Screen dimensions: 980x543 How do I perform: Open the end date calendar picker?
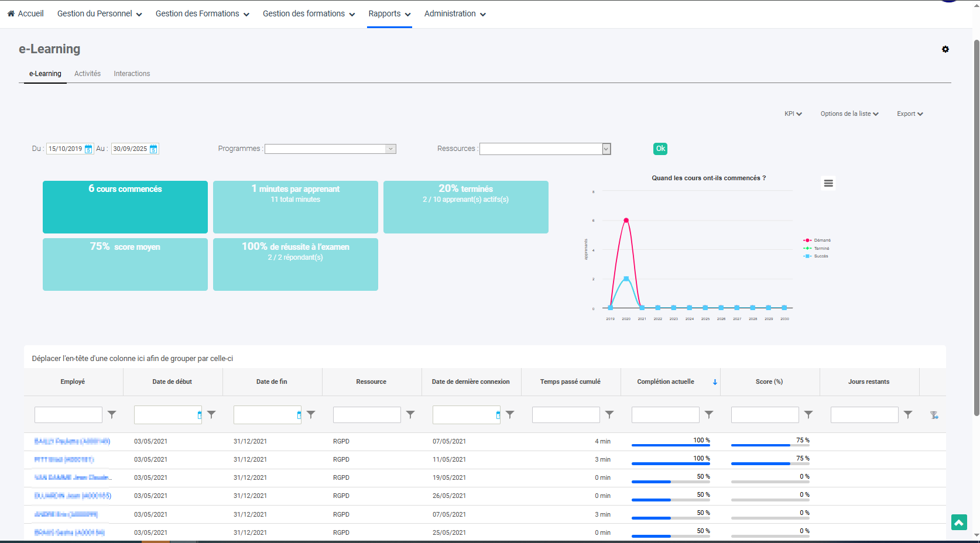[153, 149]
